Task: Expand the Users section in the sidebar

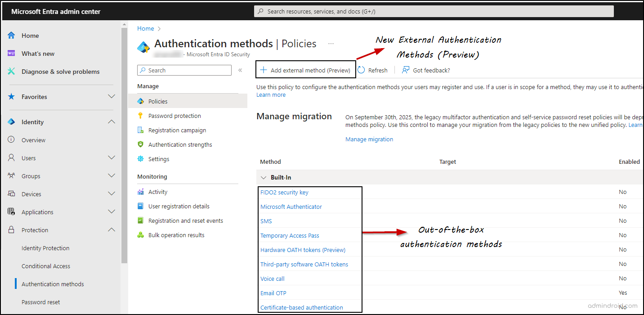Action: pyautogui.click(x=112, y=157)
